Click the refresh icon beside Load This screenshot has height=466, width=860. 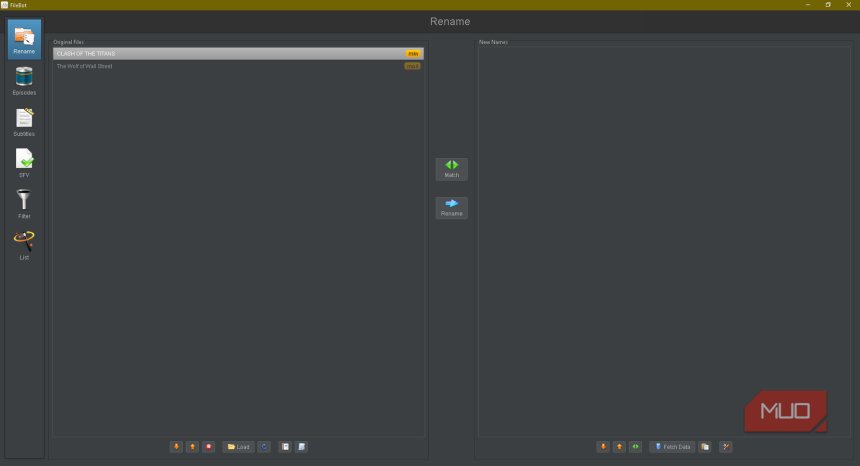pos(264,447)
